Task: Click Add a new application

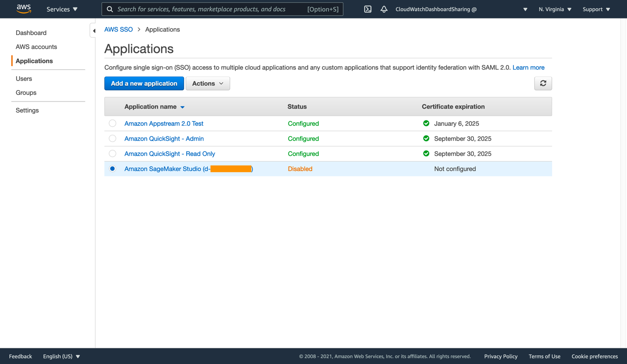Action: [144, 83]
